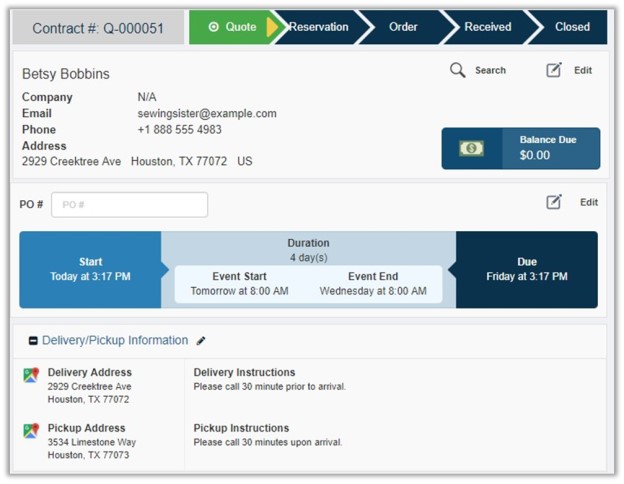Switch to the Order stage
Image resolution: width=624 pixels, height=484 pixels.
[x=403, y=27]
